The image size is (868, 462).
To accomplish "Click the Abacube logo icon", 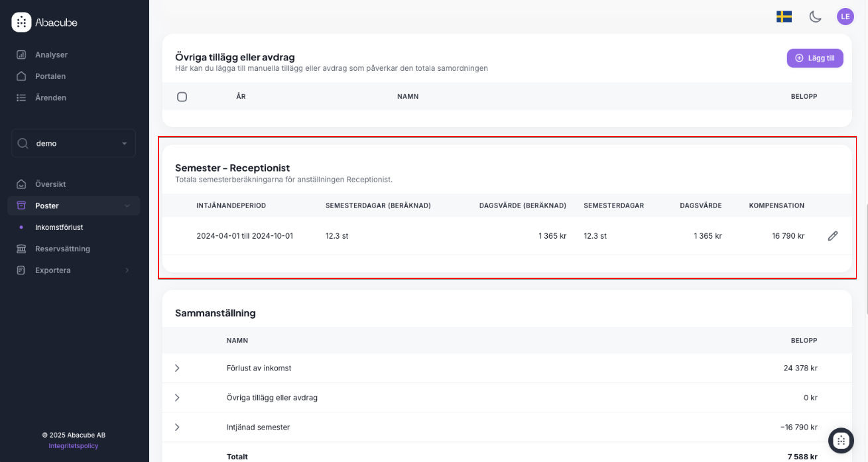I will pos(21,22).
